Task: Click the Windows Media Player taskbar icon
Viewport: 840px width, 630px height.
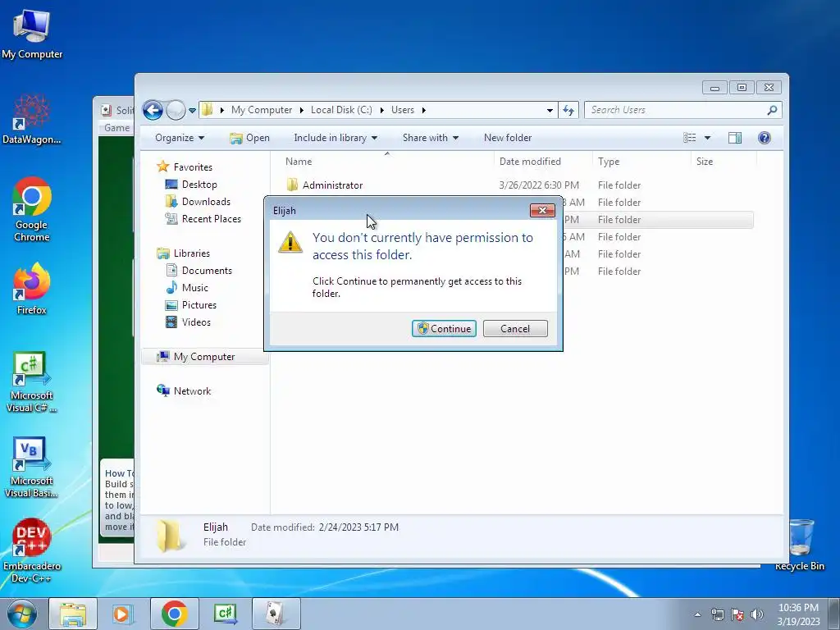Action: coord(123,614)
